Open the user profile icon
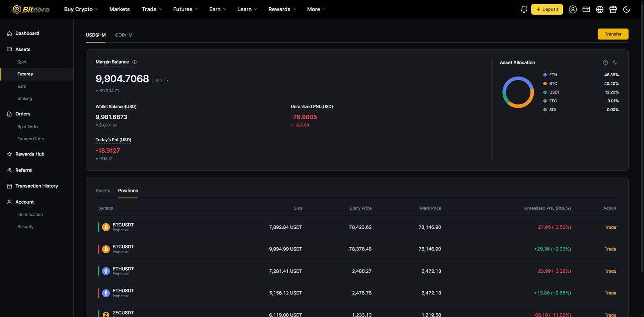Image resolution: width=644 pixels, height=317 pixels. click(573, 9)
